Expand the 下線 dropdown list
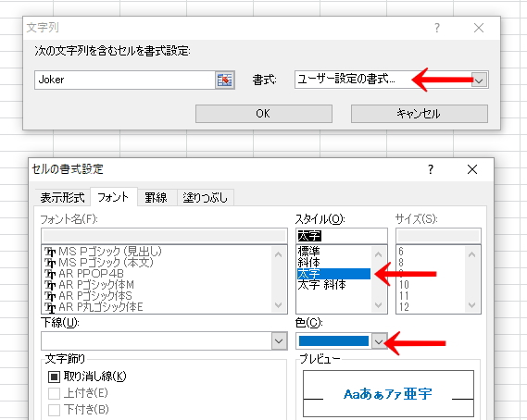527x420 pixels. pos(279,341)
